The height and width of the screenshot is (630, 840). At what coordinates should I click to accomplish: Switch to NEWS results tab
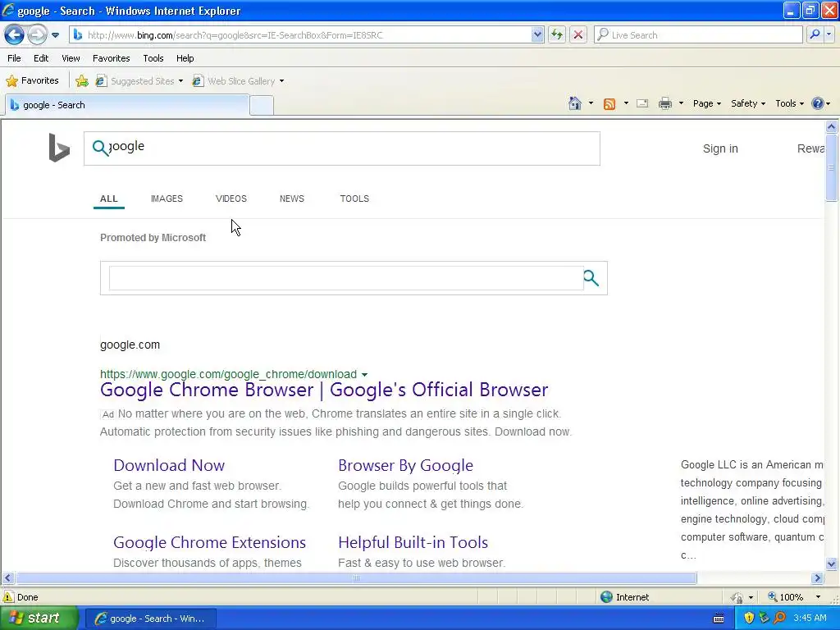point(292,199)
